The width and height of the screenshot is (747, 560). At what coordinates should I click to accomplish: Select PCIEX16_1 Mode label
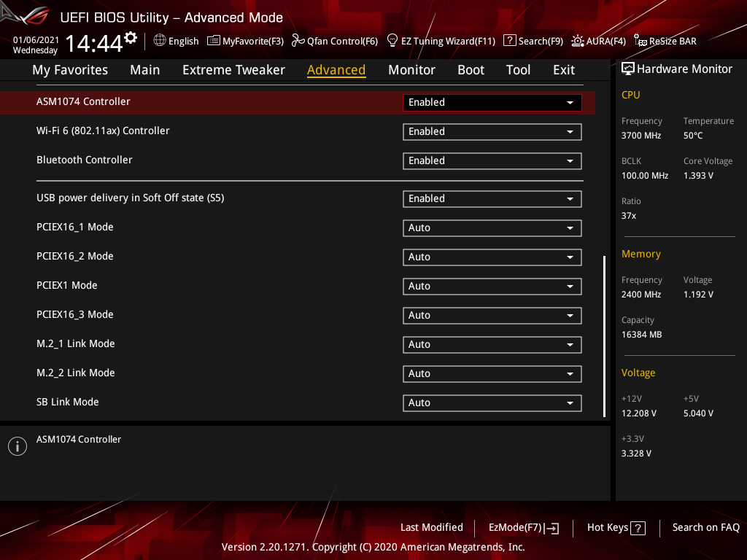[x=75, y=227]
